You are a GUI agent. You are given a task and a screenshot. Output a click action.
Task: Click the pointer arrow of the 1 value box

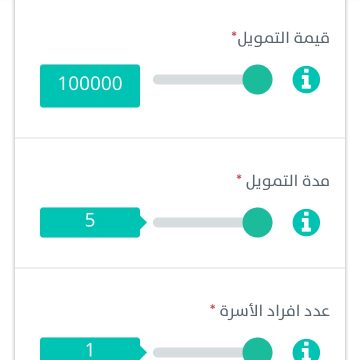click(143, 353)
